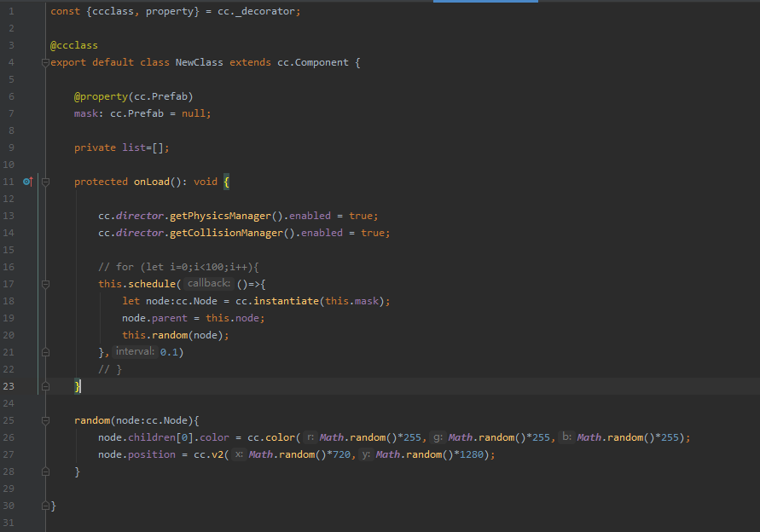Click the fold end marker on line 23

tap(45, 386)
